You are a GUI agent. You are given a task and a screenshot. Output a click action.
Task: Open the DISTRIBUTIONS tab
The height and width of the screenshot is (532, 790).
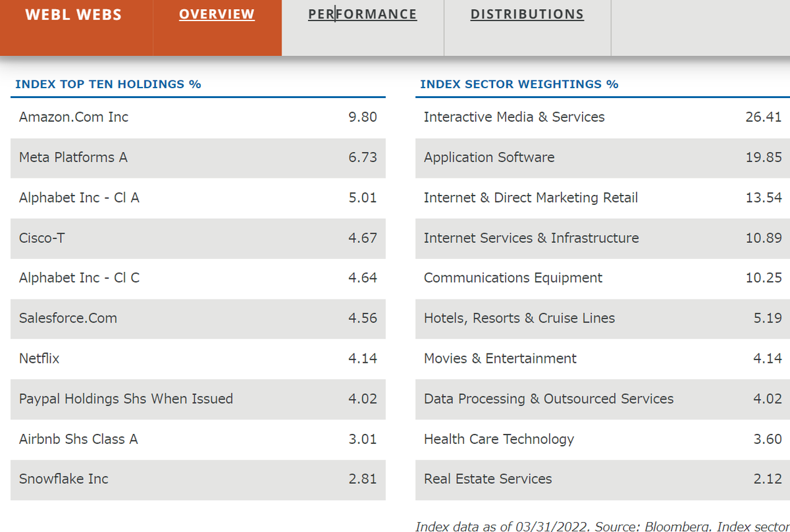pos(527,14)
